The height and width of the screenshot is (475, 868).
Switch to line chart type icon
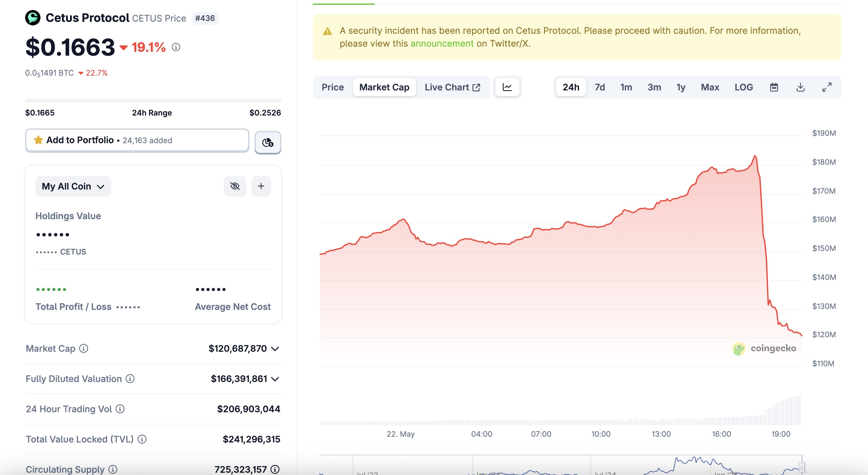click(x=507, y=87)
